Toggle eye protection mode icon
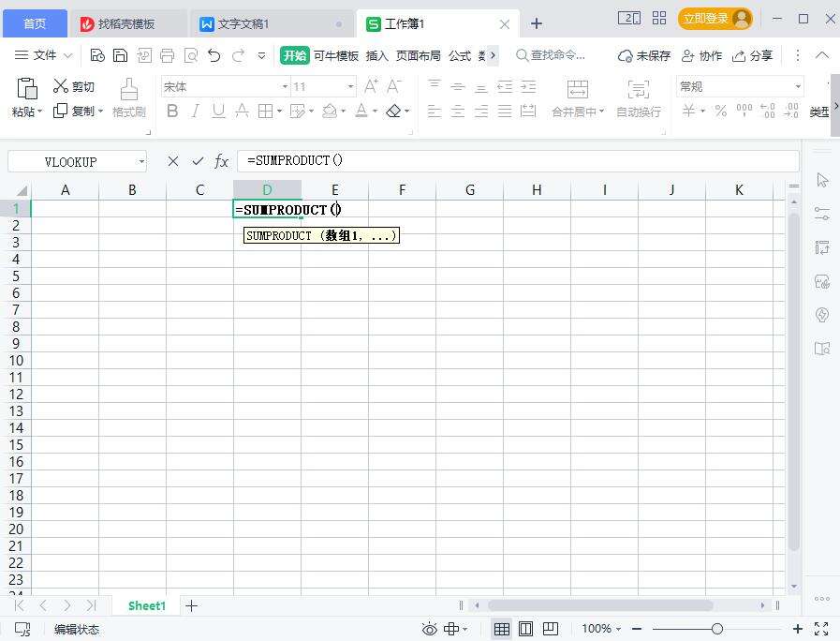 tap(430, 629)
